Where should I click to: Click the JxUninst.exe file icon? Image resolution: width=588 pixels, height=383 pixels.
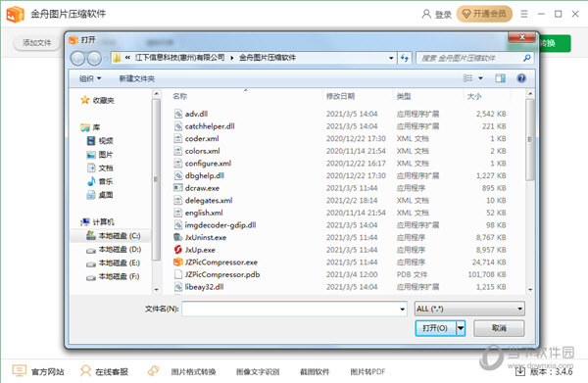pyautogui.click(x=178, y=237)
